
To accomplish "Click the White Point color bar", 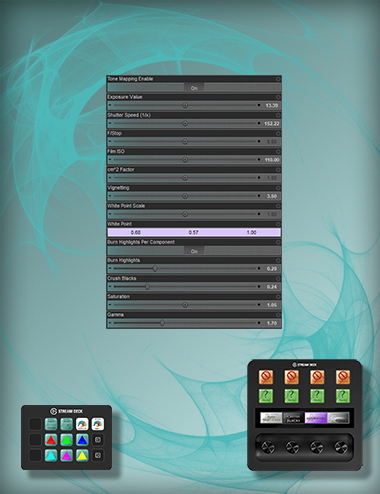I will pyautogui.click(x=194, y=232).
